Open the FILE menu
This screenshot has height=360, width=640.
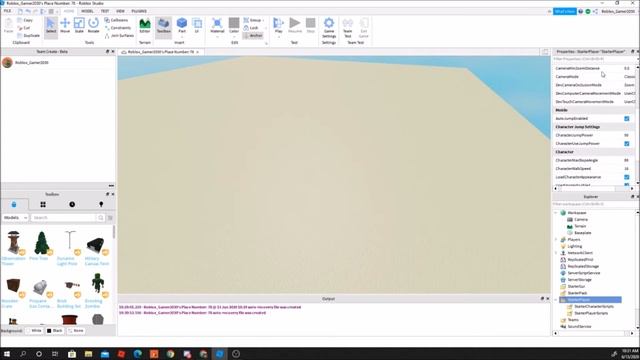(7, 11)
